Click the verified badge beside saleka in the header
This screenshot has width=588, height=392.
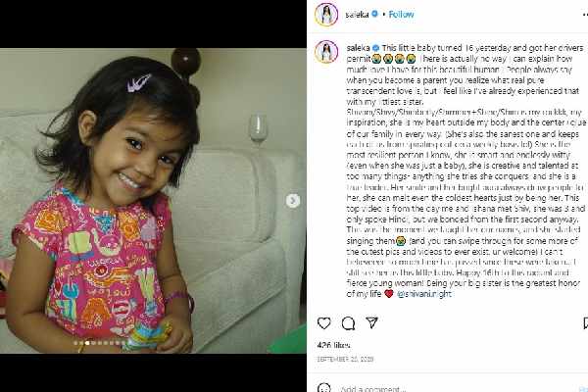[374, 15]
